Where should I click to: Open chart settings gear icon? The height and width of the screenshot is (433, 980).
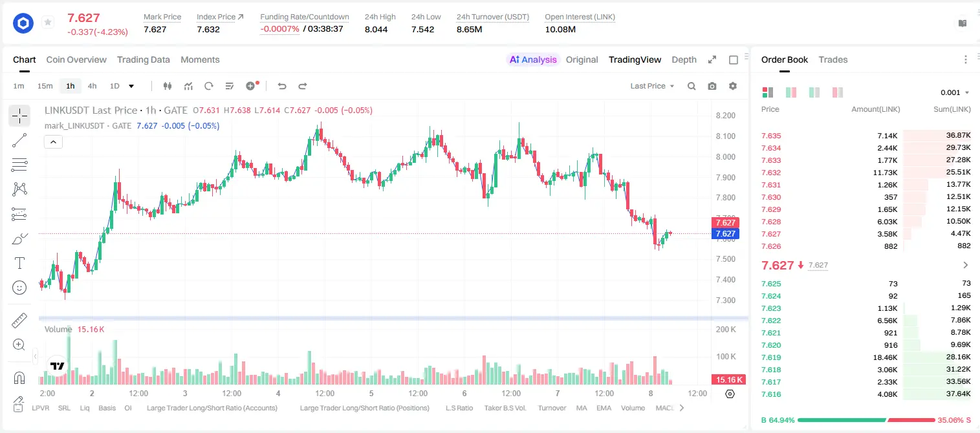click(733, 86)
